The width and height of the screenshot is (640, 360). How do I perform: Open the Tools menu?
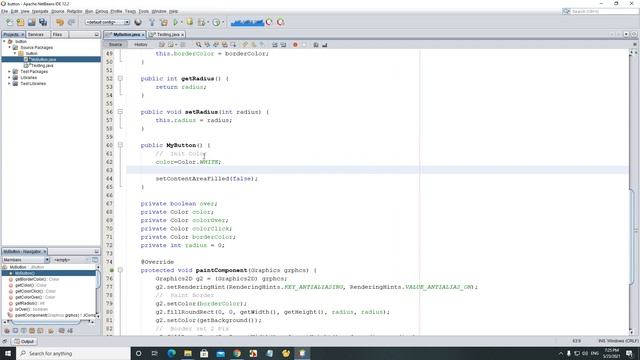[144, 11]
